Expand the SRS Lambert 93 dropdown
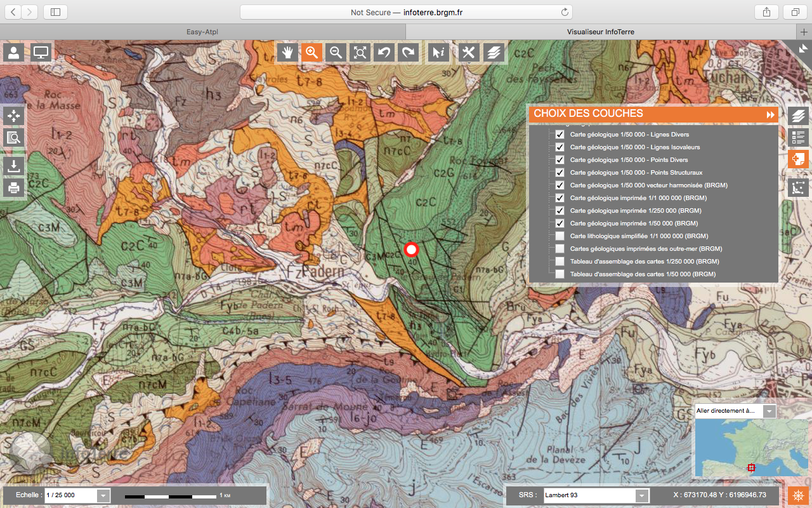Image resolution: width=812 pixels, height=508 pixels. pyautogui.click(x=642, y=495)
